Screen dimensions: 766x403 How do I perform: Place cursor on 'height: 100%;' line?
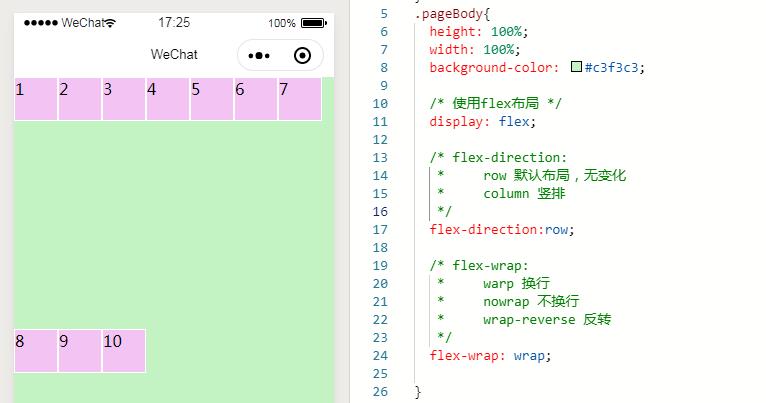[478, 32]
